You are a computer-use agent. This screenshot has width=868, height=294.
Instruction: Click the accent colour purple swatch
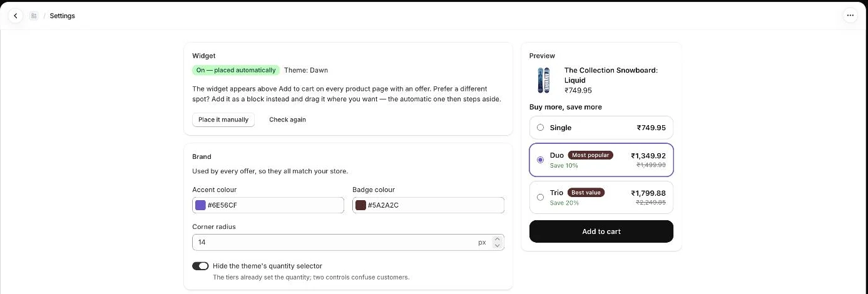[x=200, y=205]
